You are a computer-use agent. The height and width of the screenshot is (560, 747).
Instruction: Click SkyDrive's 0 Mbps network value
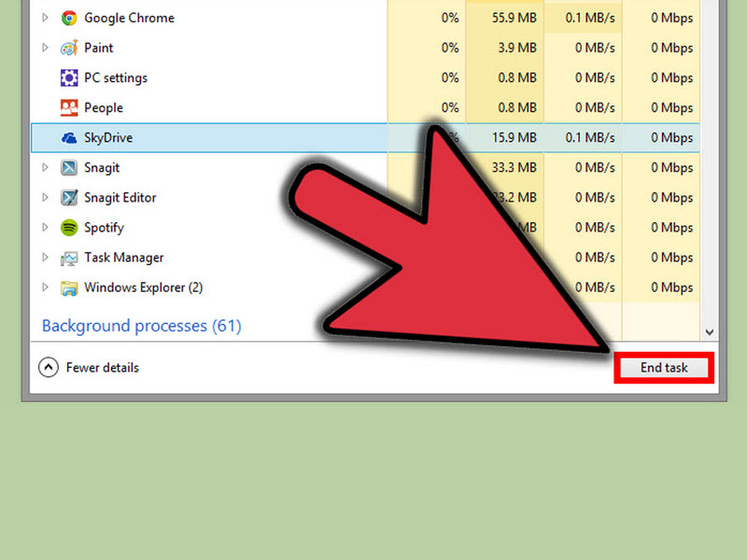click(671, 138)
